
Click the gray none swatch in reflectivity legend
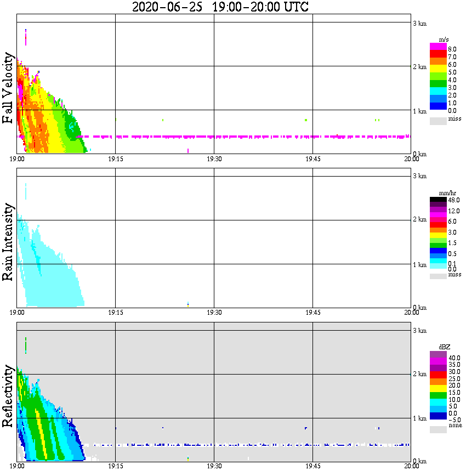[x=438, y=429]
